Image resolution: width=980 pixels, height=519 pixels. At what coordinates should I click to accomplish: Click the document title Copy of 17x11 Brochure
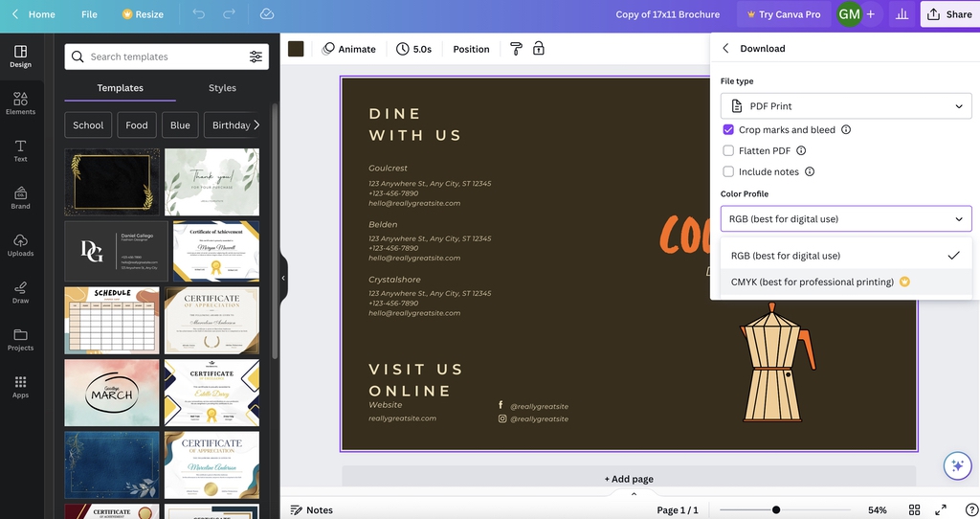tap(667, 13)
